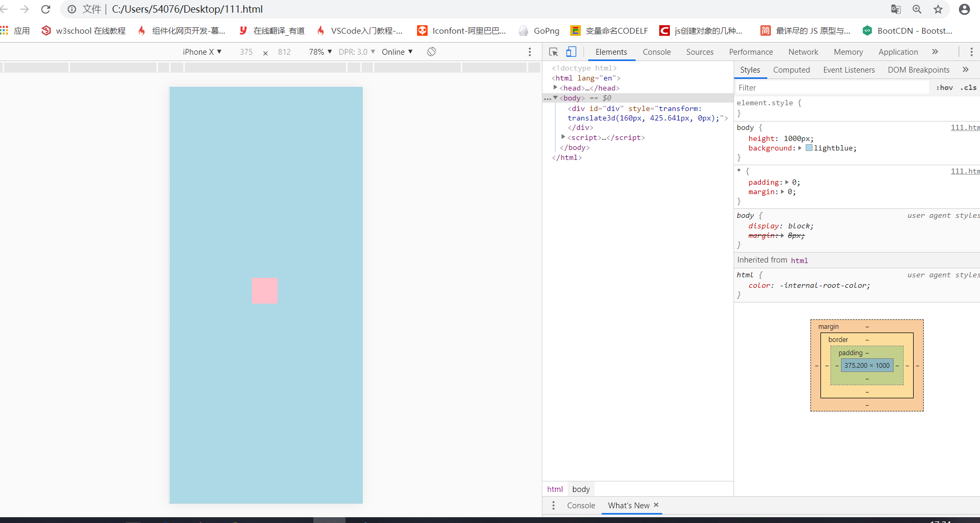Select the div#div element row
Image resolution: width=980 pixels, height=523 pixels.
647,113
